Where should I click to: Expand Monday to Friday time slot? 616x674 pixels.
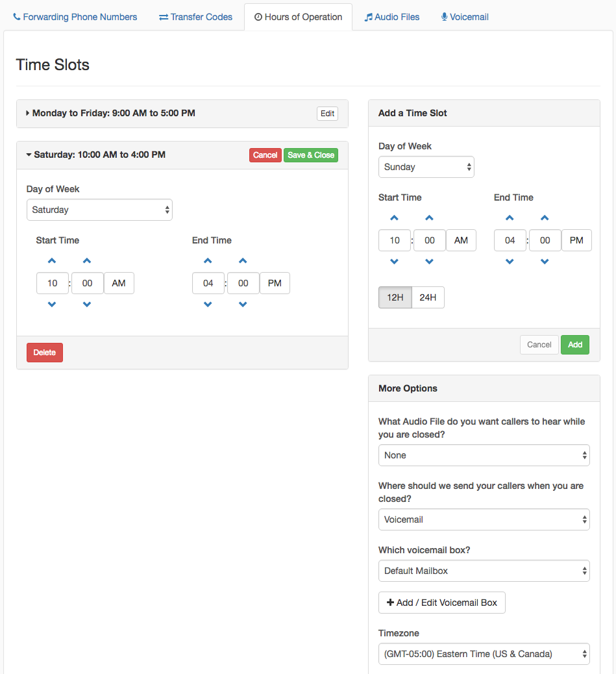click(x=111, y=113)
